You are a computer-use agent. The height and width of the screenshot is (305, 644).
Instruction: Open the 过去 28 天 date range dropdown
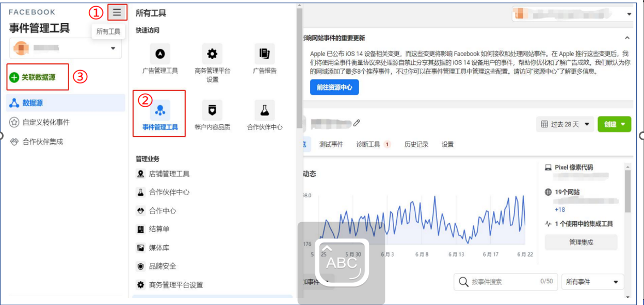(x=565, y=124)
